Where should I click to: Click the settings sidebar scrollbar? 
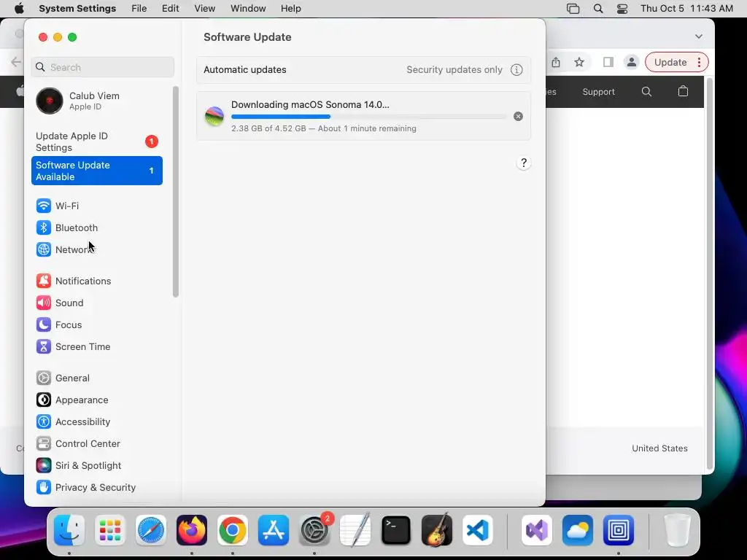point(175,192)
